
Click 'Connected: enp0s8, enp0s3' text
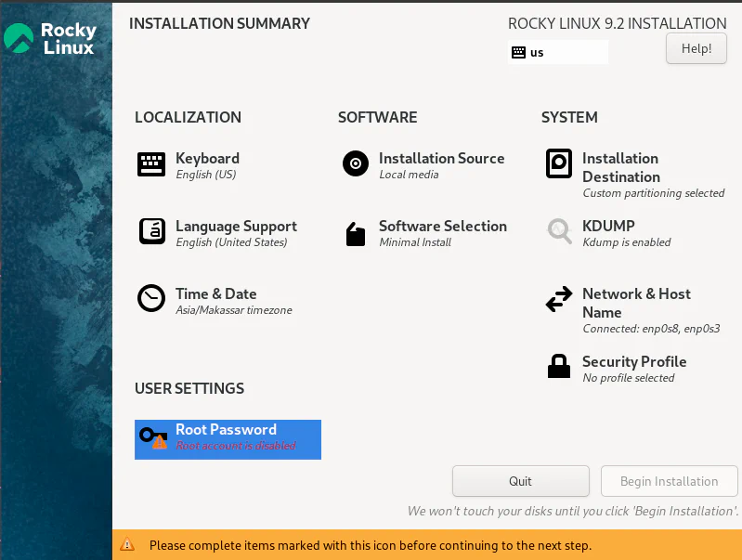point(651,329)
